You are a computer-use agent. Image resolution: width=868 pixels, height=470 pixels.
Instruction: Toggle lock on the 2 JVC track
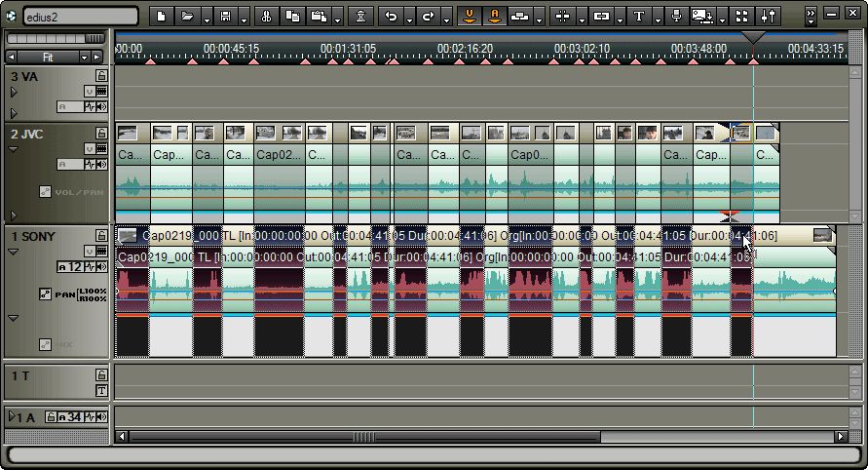click(x=100, y=133)
